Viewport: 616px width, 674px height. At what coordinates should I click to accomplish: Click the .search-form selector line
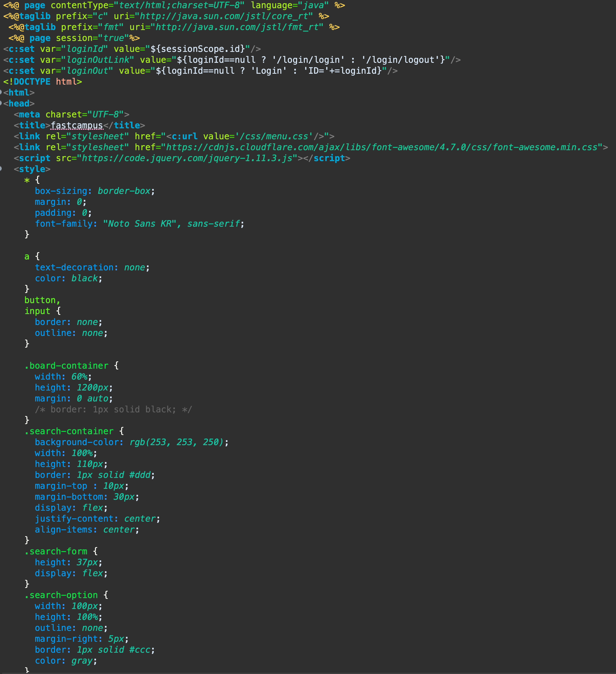click(56, 551)
